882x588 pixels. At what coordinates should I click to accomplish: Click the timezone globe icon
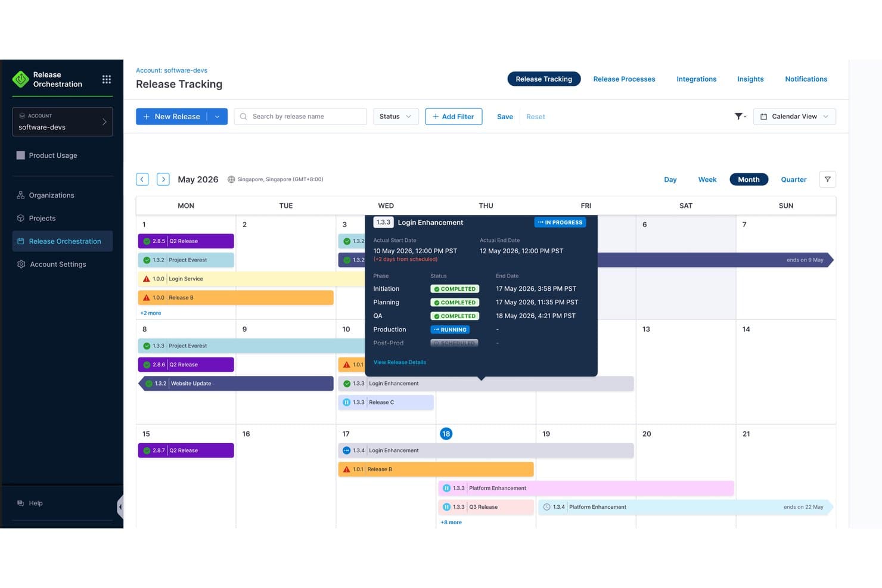pos(231,179)
